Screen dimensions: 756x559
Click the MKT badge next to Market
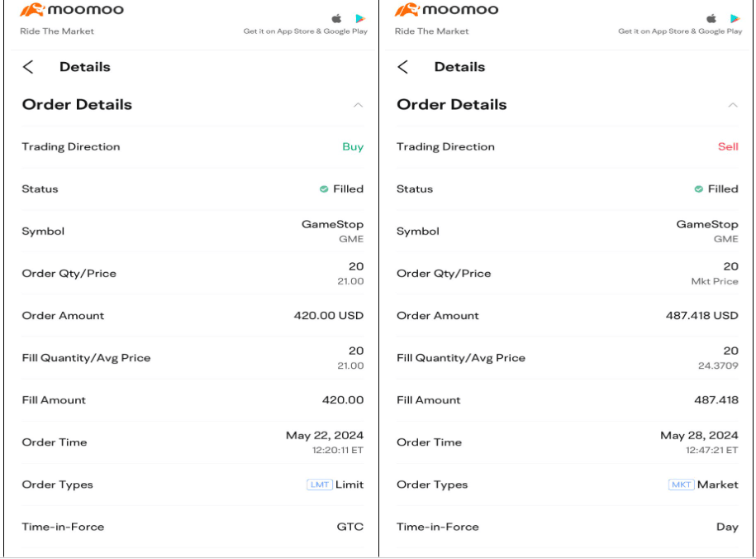(681, 485)
